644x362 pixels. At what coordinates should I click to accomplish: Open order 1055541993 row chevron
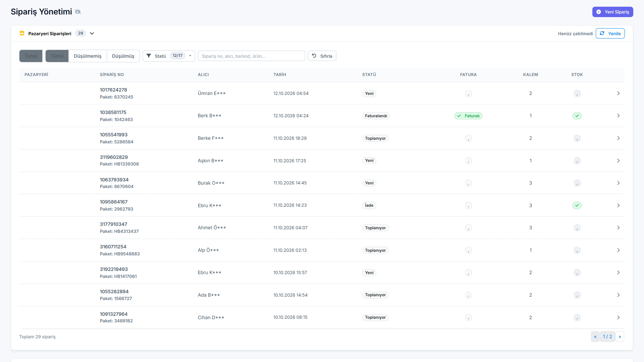pos(618,138)
